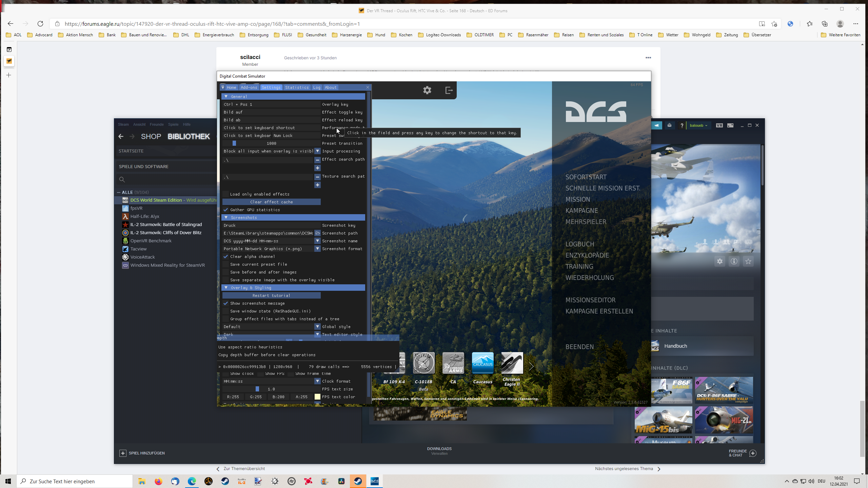Switch to the Statistics tab

[297, 87]
